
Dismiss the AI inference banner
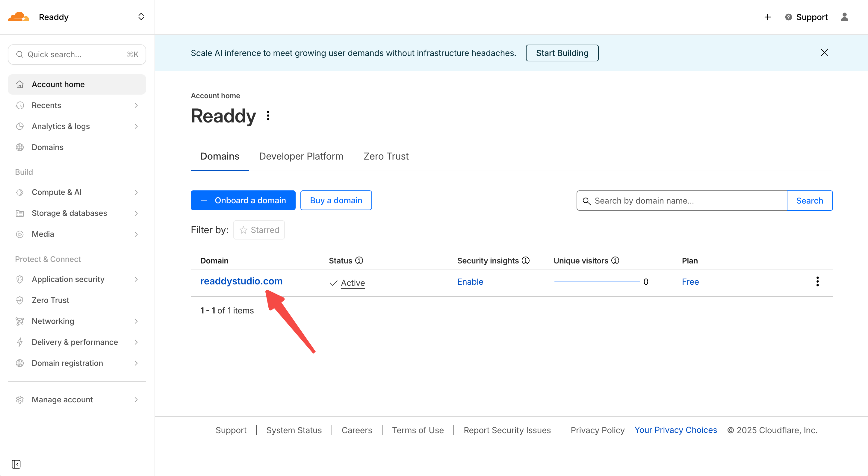[824, 53]
